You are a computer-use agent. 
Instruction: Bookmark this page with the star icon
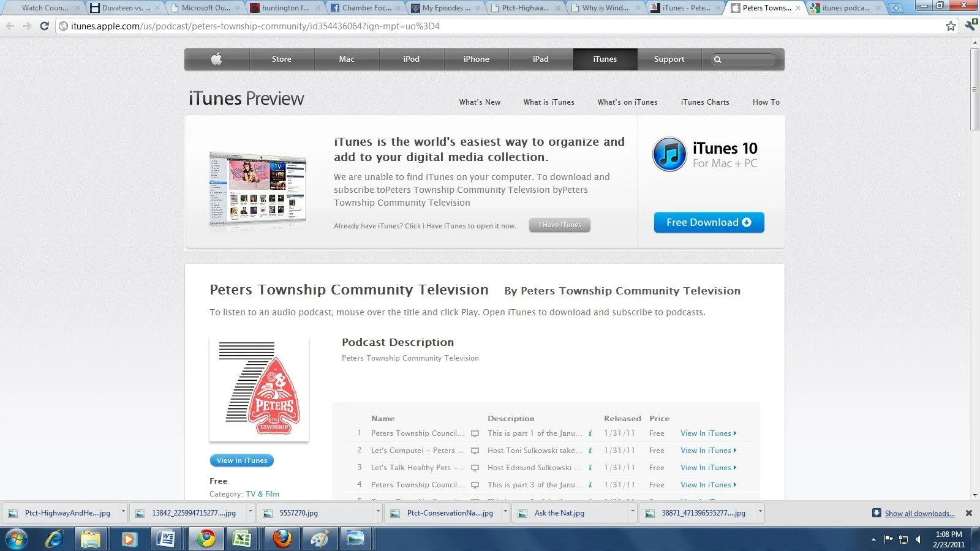(951, 26)
